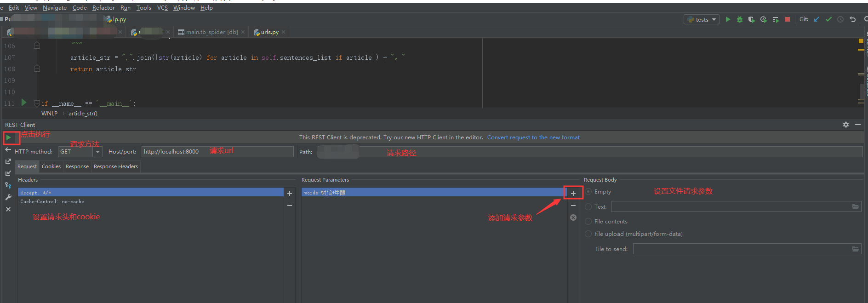
Task: Add a new header with the plus
Action: [x=290, y=194]
